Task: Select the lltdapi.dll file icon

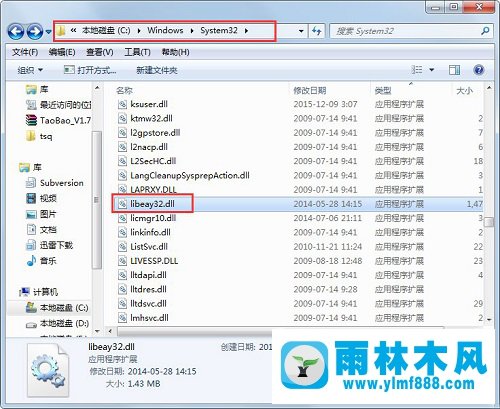Action: point(122,275)
